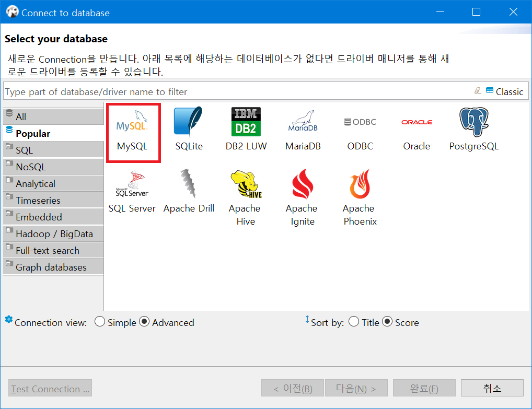The height and width of the screenshot is (409, 532).
Task: Select Simple connection view
Action: point(115,322)
